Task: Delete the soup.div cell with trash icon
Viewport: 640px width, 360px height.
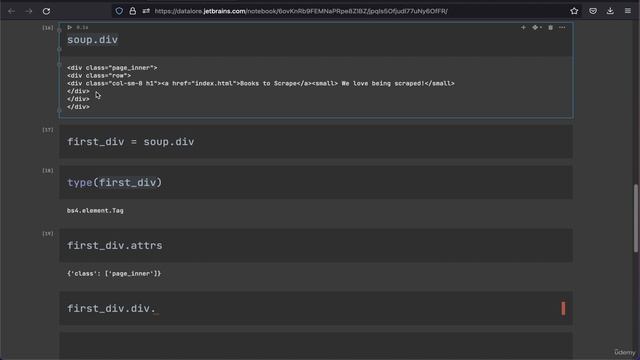Action: [x=550, y=27]
